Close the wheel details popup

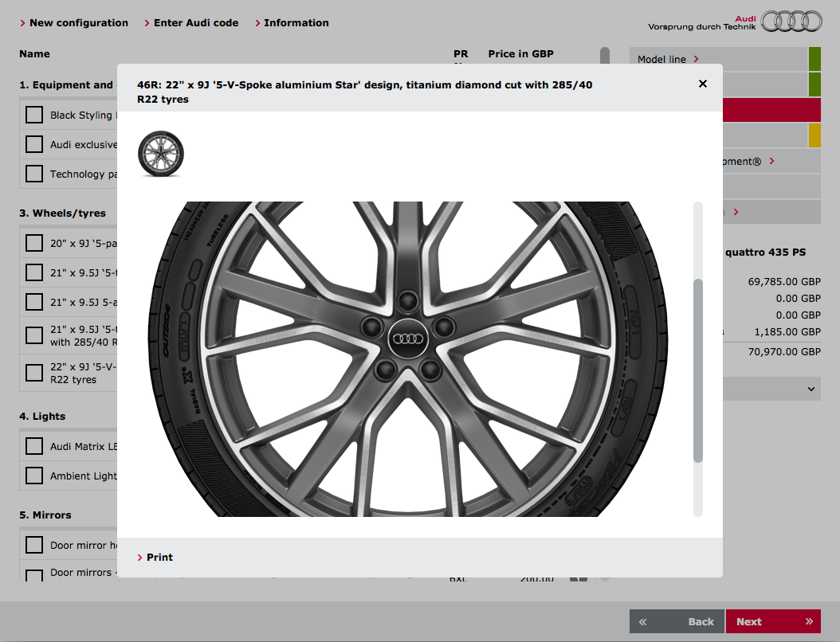702,84
